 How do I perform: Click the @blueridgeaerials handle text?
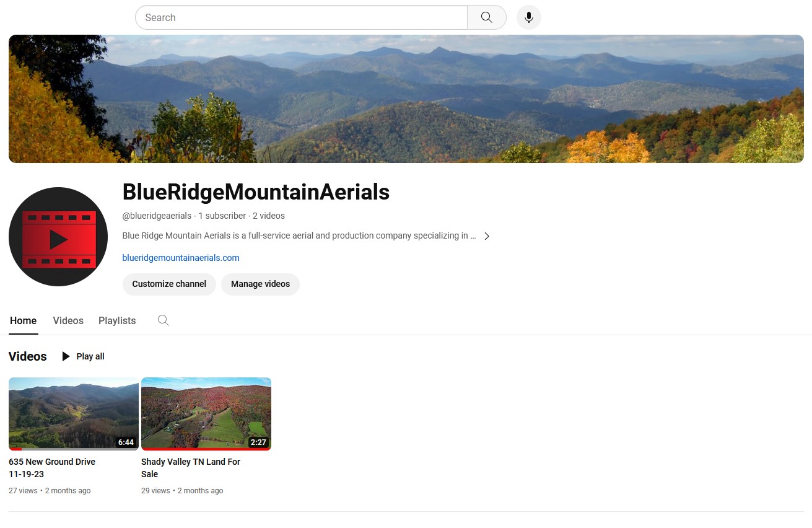point(157,216)
